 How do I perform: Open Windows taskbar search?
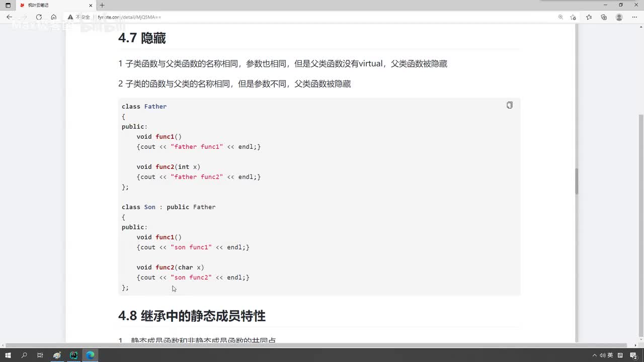[x=24, y=355]
